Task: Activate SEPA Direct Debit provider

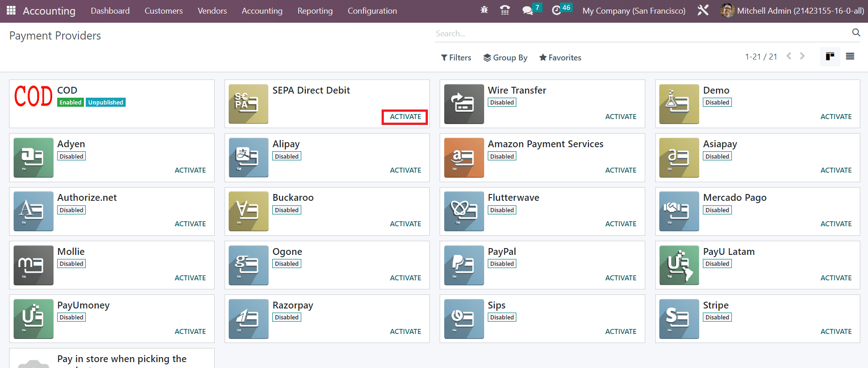Action: 405,117
